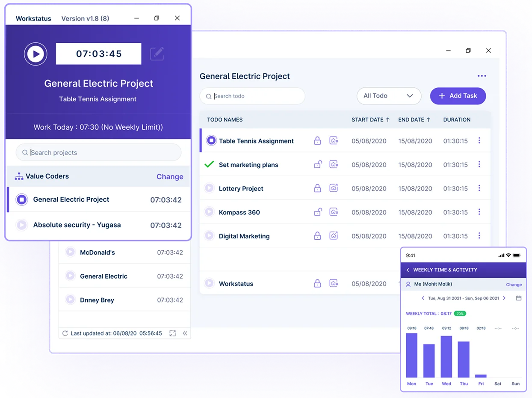The height and width of the screenshot is (398, 532).
Task: Click the Wednesday bar in weekly chart
Action: tap(446, 356)
